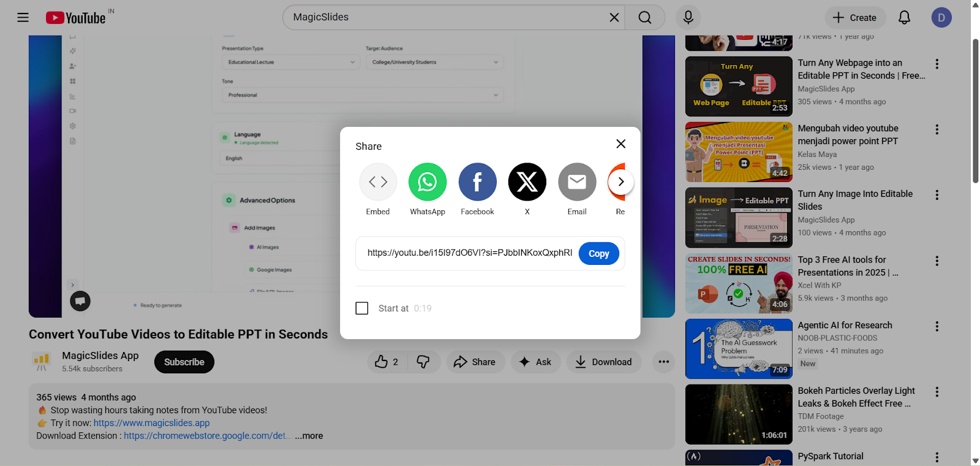Choose Embed in Share dialog

pyautogui.click(x=378, y=189)
